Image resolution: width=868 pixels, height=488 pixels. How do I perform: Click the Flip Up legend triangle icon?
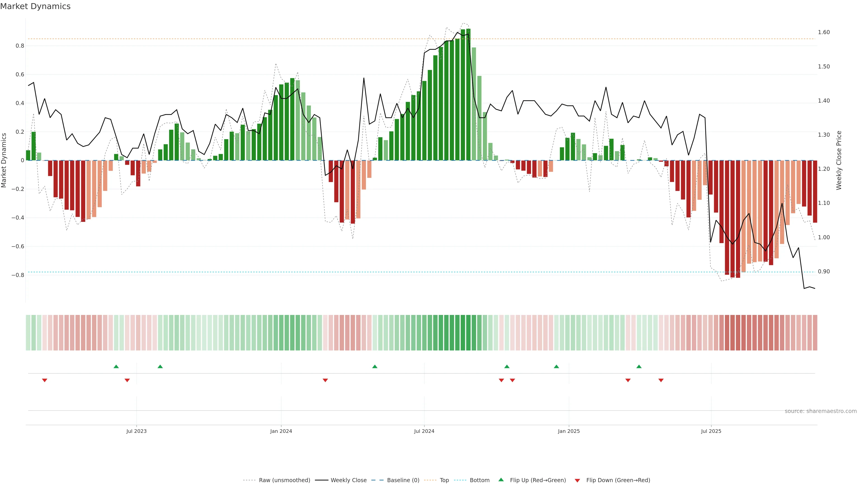tap(501, 480)
